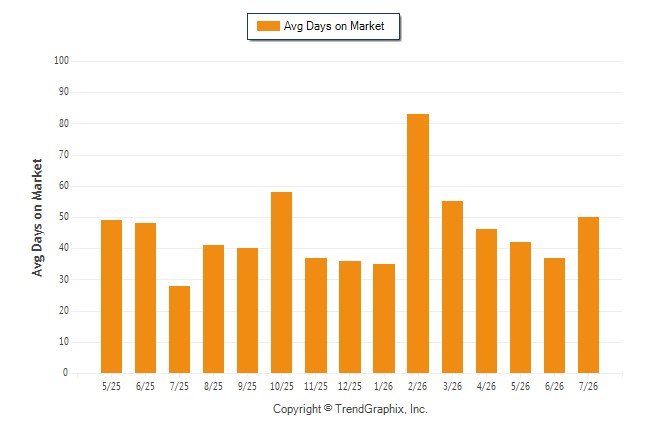
Task: Click the Avg Days on Market legend label
Action: pos(334,26)
